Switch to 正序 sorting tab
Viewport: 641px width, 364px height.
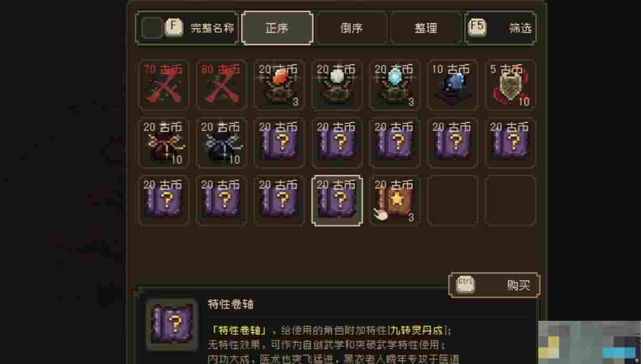pos(277,28)
